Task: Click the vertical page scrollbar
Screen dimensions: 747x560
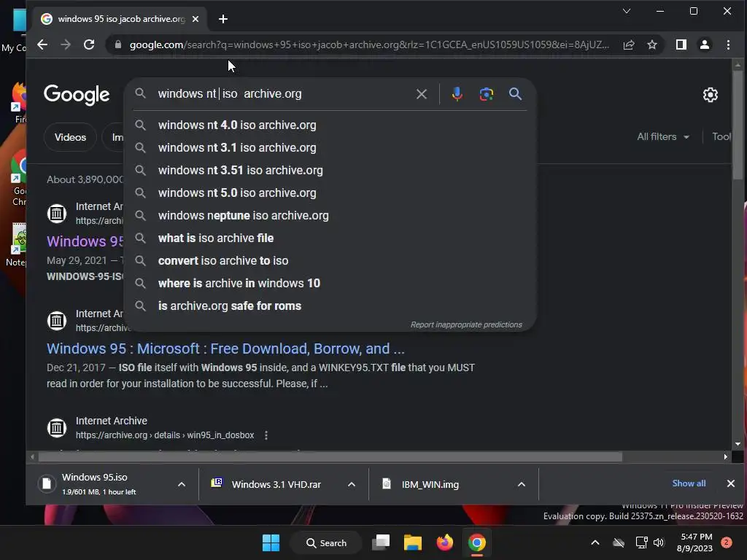Action: click(x=738, y=125)
